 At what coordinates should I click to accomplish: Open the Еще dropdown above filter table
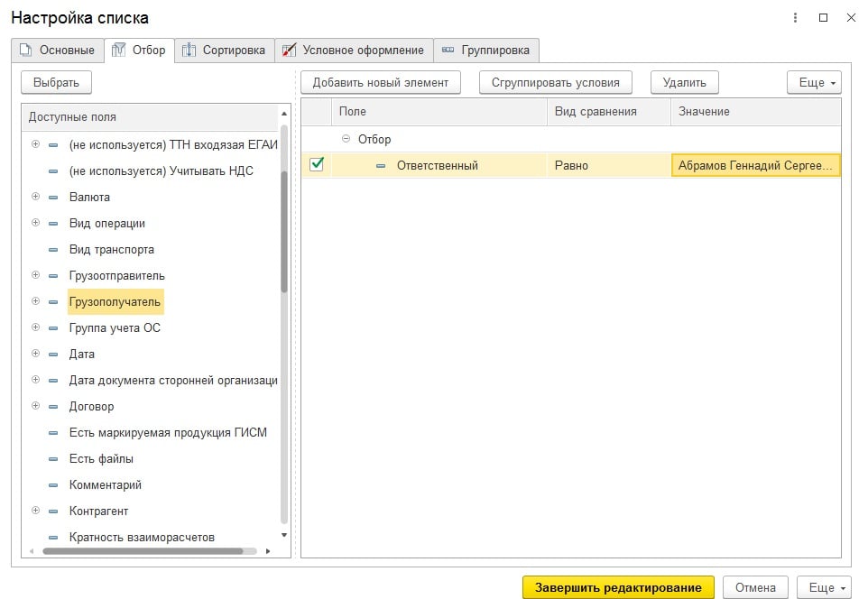point(813,83)
